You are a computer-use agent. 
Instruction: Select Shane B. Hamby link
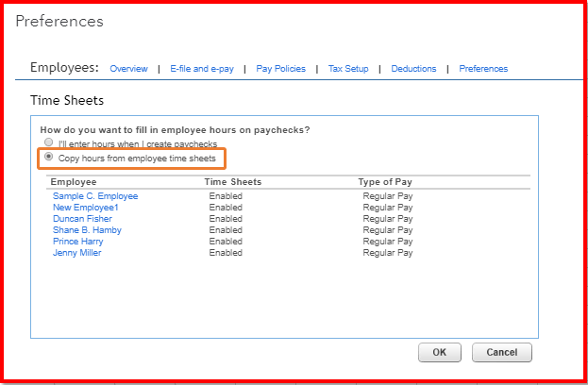[87, 230]
